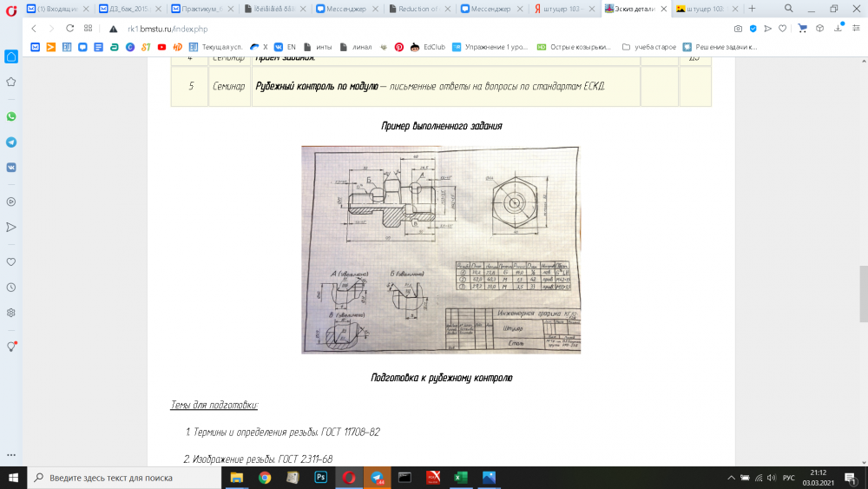
Task: Open My Flow in the sidebar
Action: (11, 227)
